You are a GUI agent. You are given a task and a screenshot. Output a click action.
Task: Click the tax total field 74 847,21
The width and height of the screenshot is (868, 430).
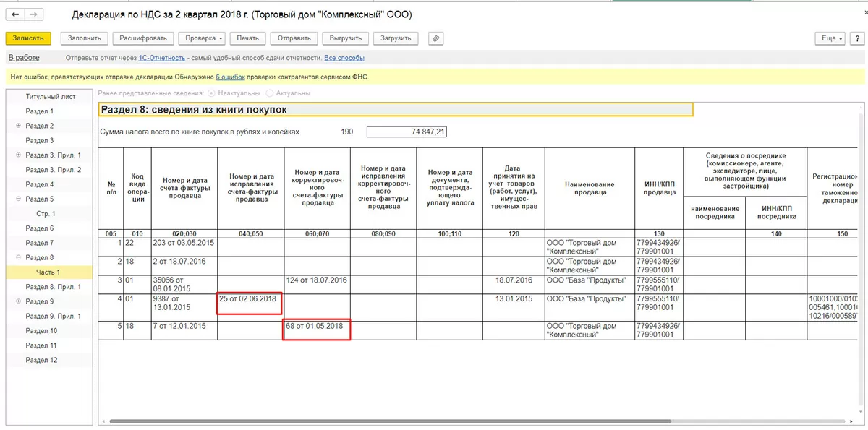(x=407, y=132)
